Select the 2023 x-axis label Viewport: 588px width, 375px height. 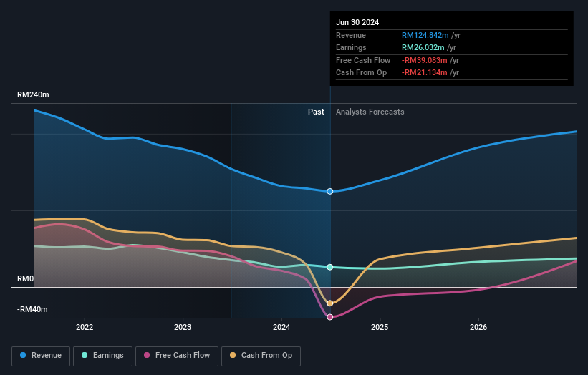coord(183,327)
